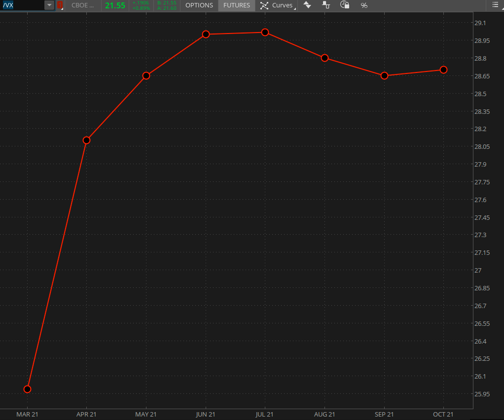This screenshot has width=504, height=420.
Task: Click the MAR 21 data point
Action: click(x=27, y=389)
